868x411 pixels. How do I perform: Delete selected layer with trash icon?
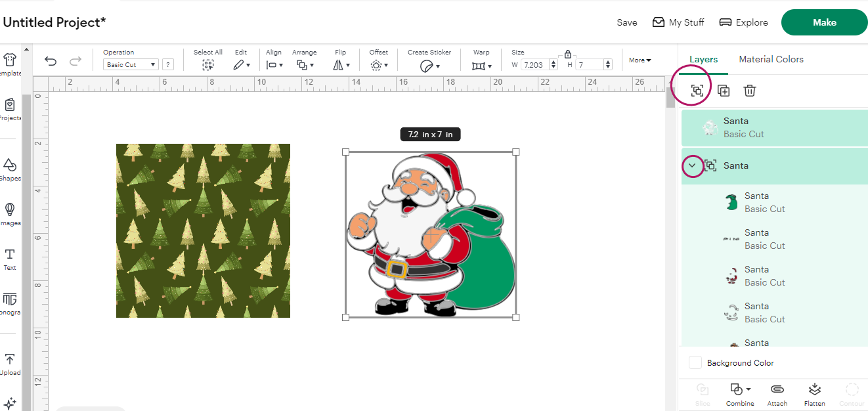click(750, 91)
